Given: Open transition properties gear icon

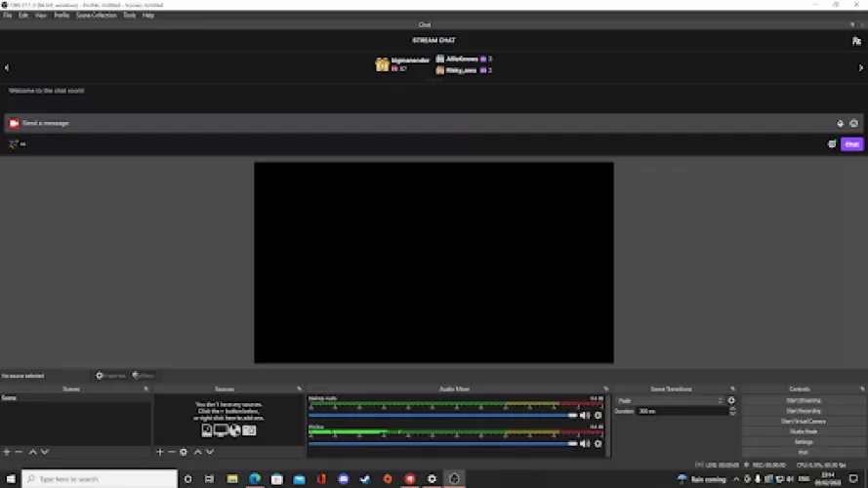Looking at the screenshot, I should coord(731,400).
